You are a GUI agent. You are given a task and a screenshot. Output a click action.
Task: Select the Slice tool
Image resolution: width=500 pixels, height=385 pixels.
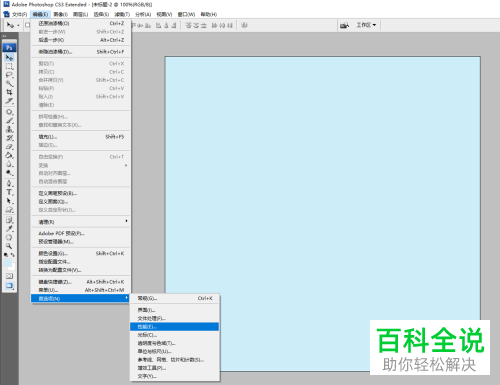point(9,101)
